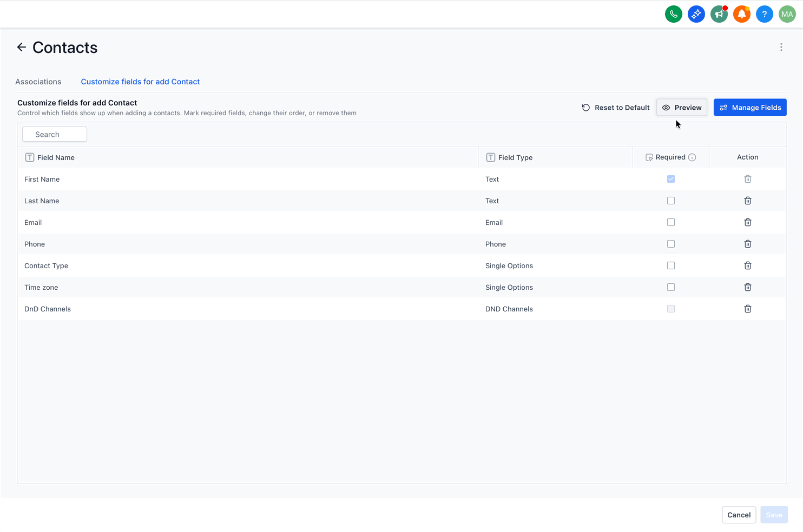Go back using arrow beside Contacts
Screen dimensions: 803x532
click(22, 48)
